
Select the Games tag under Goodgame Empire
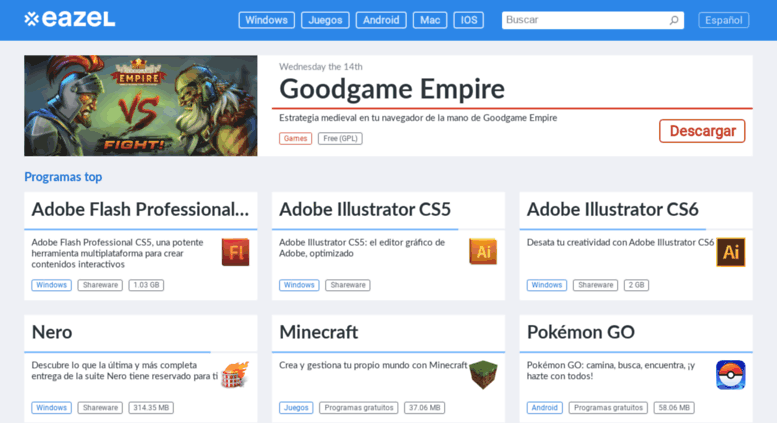[x=295, y=139]
